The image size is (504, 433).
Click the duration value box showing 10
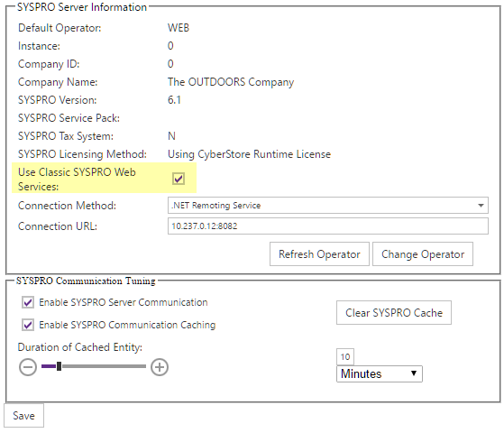(x=345, y=356)
